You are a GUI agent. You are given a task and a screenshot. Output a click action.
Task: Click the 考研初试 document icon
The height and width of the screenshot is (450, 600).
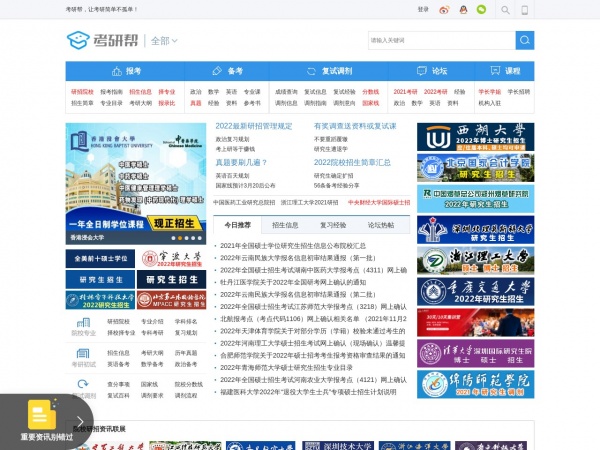[83, 353]
